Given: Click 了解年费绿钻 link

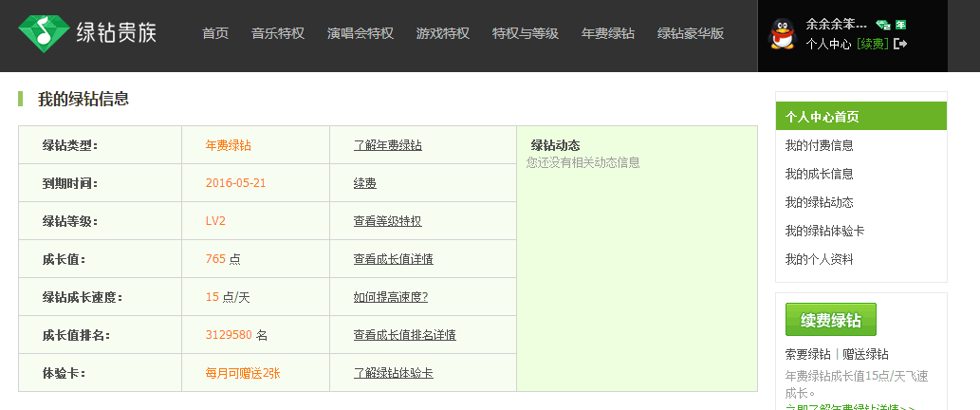Looking at the screenshot, I should [387, 145].
